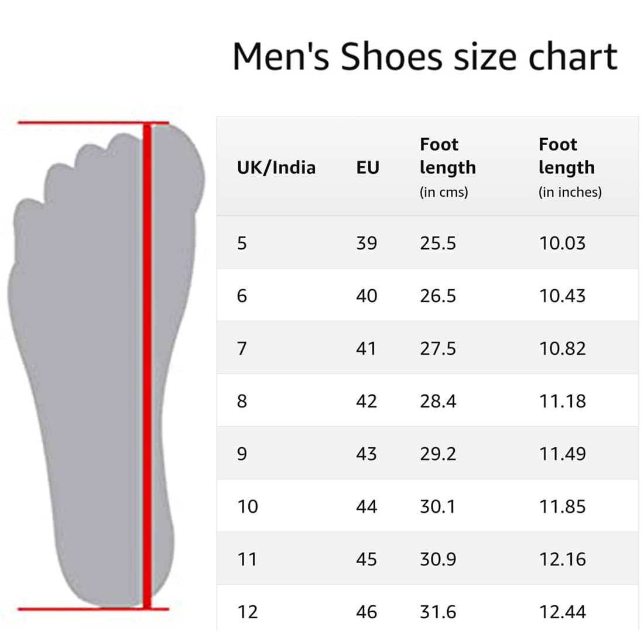The height and width of the screenshot is (644, 644).
Task: Select the 30.9 cm foot length value
Action: click(438, 559)
